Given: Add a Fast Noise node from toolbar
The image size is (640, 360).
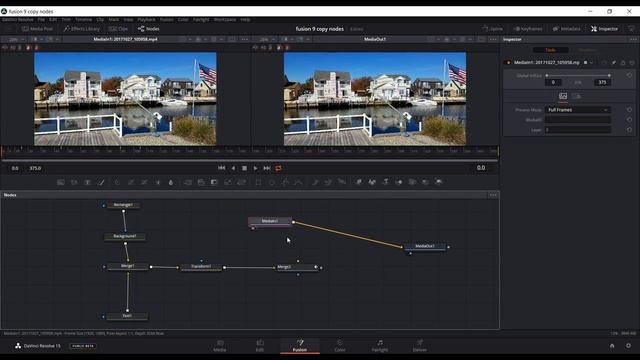Looking at the screenshot, I should click(74, 182).
